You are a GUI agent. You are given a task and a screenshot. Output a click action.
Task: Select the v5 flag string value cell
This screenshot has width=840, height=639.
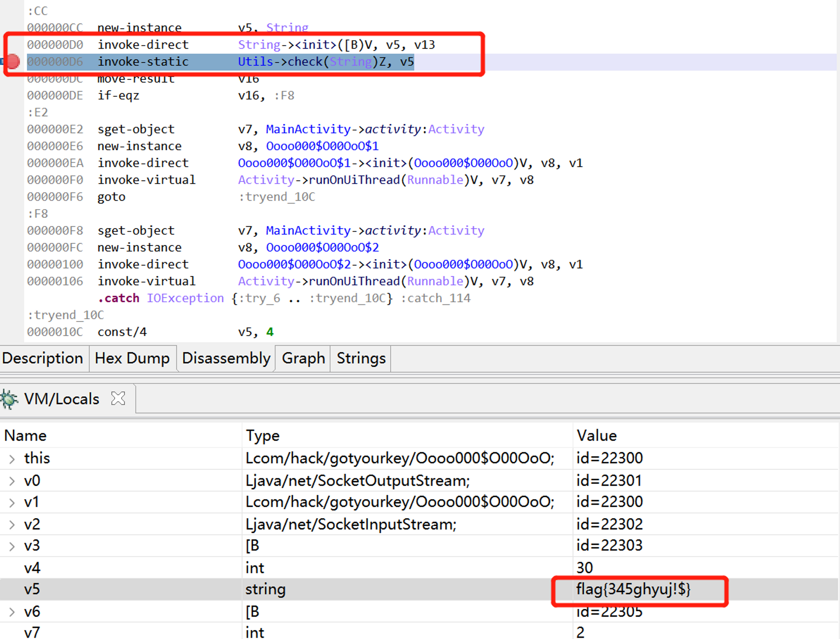point(633,589)
